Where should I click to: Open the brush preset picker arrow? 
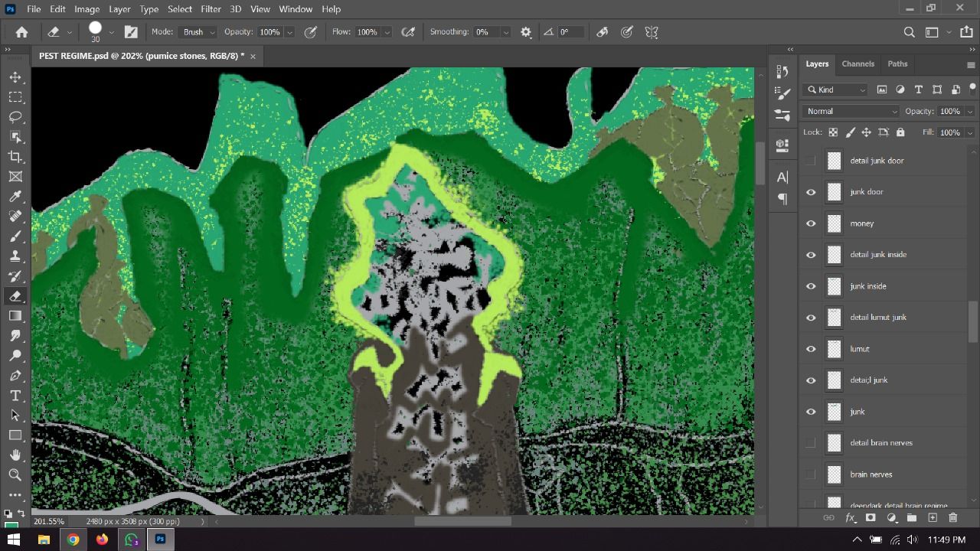tap(112, 32)
